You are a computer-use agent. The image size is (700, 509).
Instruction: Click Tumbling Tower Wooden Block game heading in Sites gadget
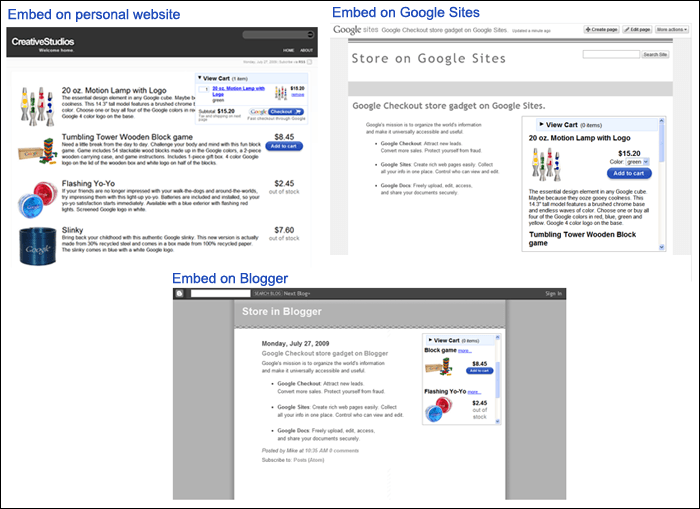tap(583, 239)
